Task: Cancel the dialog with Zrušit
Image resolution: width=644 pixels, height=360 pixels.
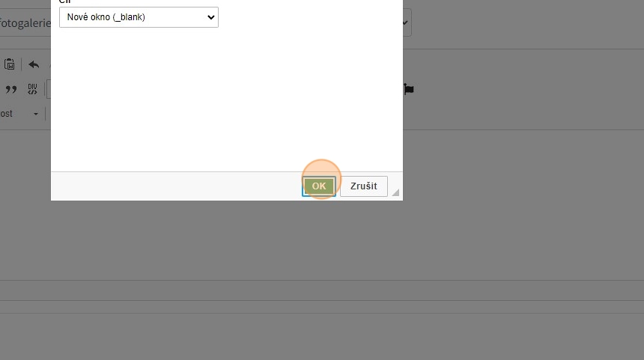Action: click(363, 186)
